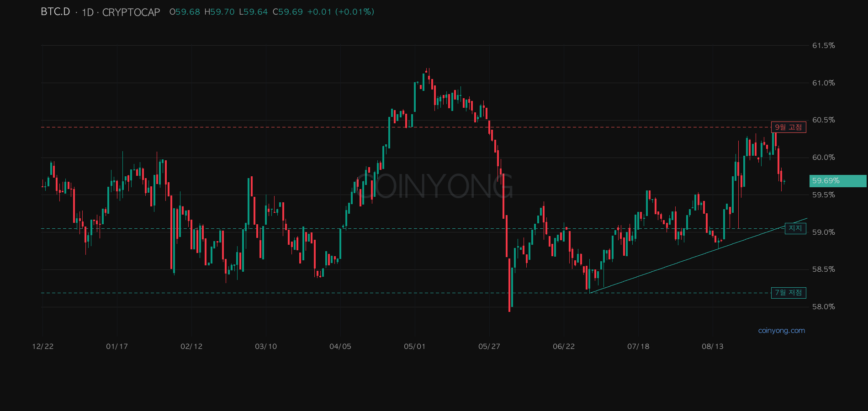The image size is (868, 411).
Task: Click the 12/22 date axis label
Action: (43, 347)
